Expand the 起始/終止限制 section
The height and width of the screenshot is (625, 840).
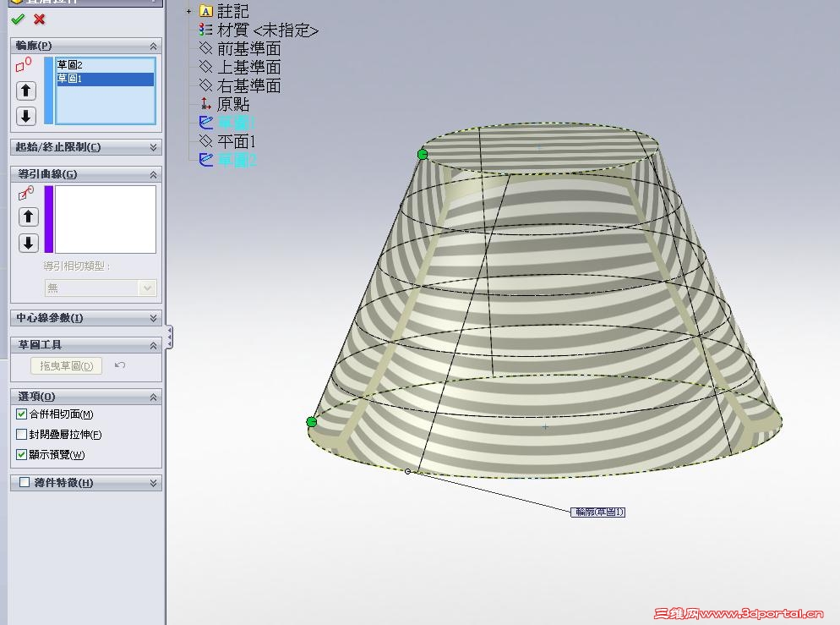click(153, 147)
